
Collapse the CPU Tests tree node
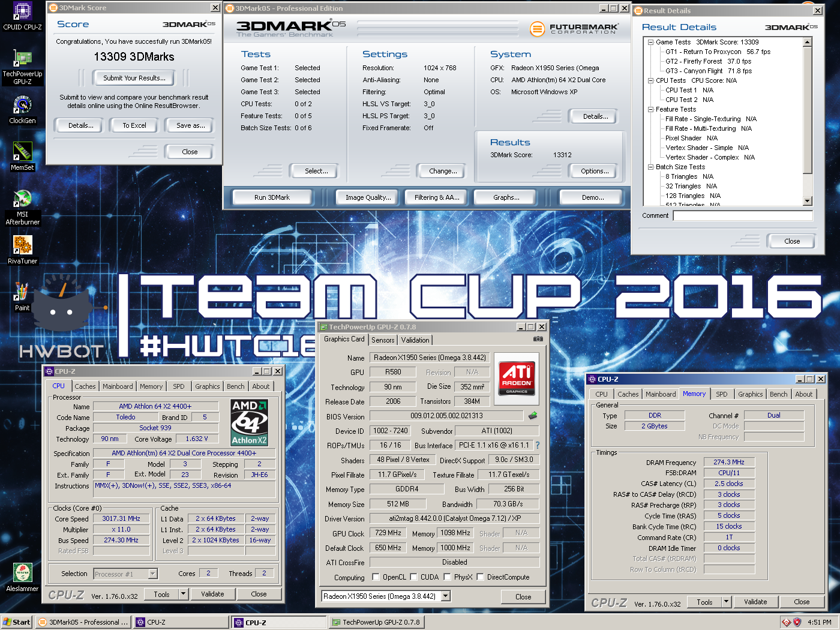[650, 80]
